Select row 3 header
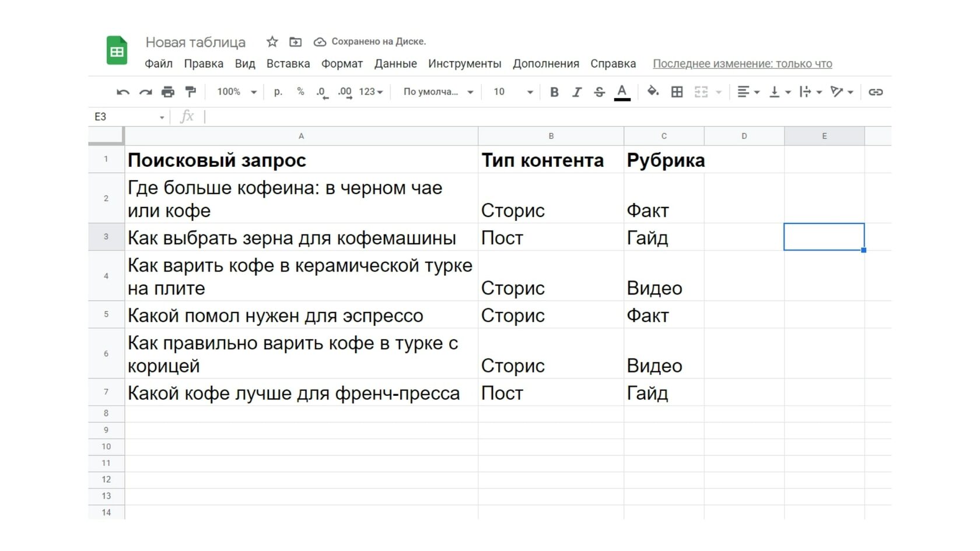This screenshot has height=551, width=980. (x=106, y=237)
